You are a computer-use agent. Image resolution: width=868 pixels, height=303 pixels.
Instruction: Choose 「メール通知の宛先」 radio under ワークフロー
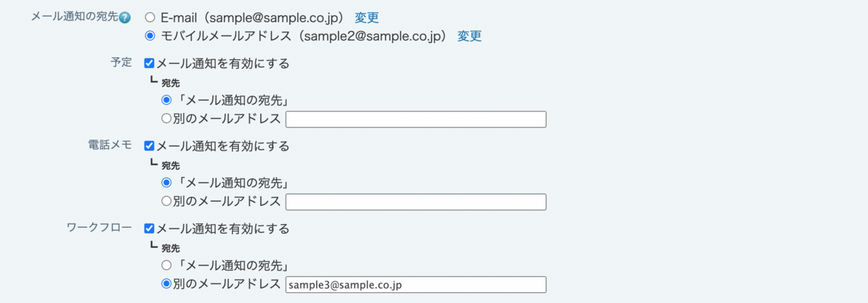[x=166, y=265]
